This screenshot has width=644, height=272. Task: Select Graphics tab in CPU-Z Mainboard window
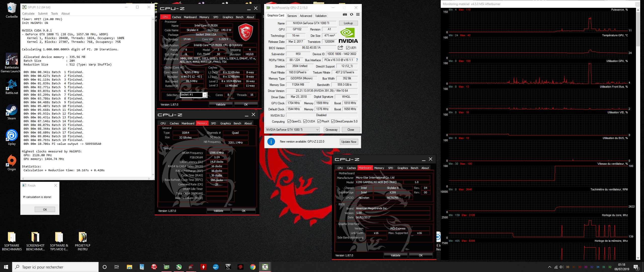pos(403,168)
